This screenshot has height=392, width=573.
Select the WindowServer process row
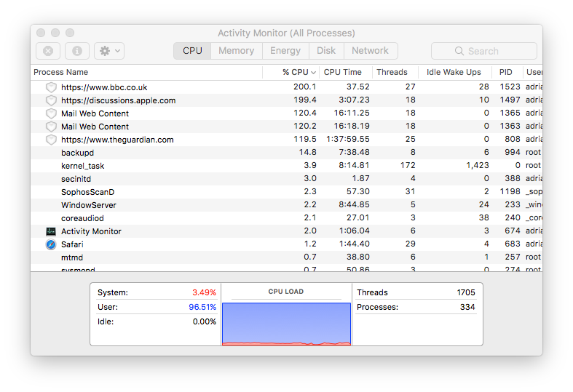point(287,205)
